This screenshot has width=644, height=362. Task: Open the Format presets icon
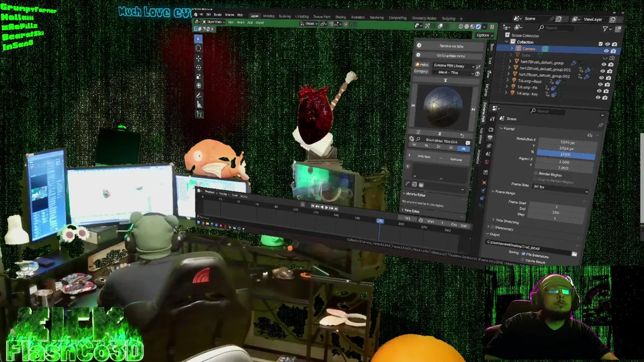pos(590,135)
